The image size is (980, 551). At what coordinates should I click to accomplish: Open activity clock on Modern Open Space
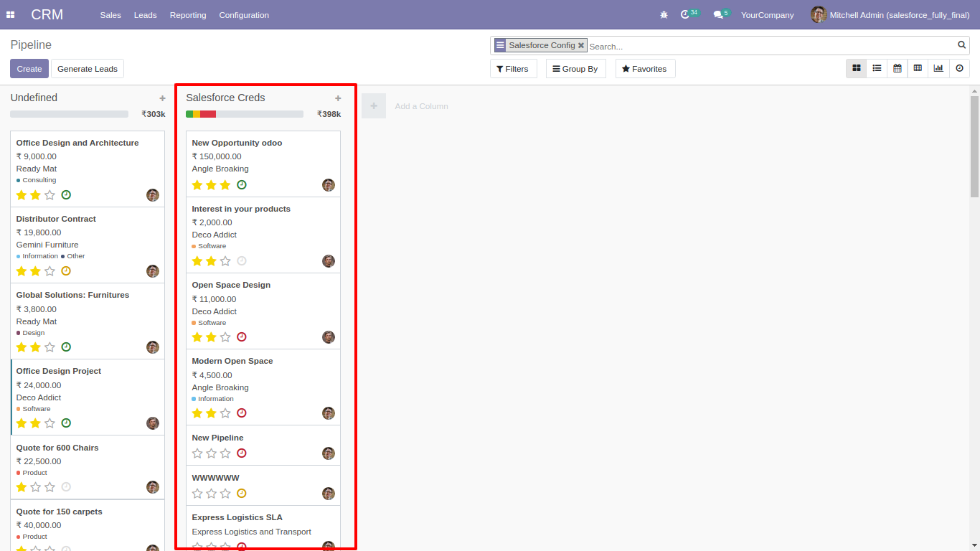(x=242, y=413)
